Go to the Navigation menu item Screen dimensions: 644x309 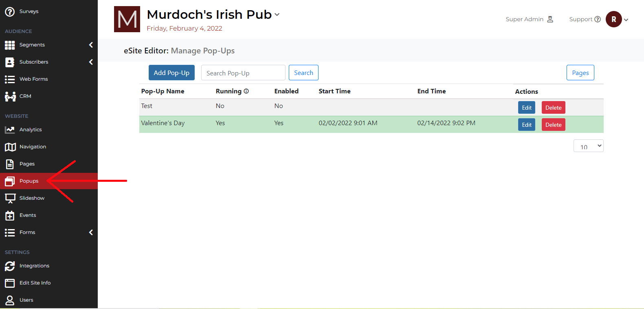pyautogui.click(x=33, y=147)
